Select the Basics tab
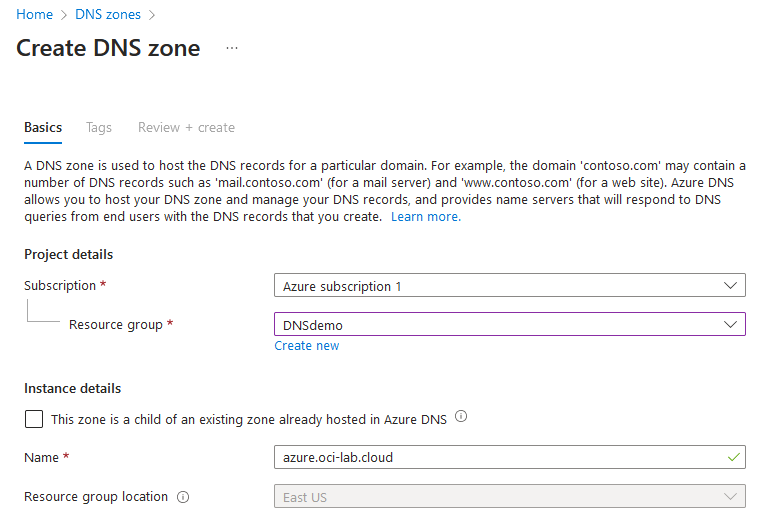 [43, 127]
